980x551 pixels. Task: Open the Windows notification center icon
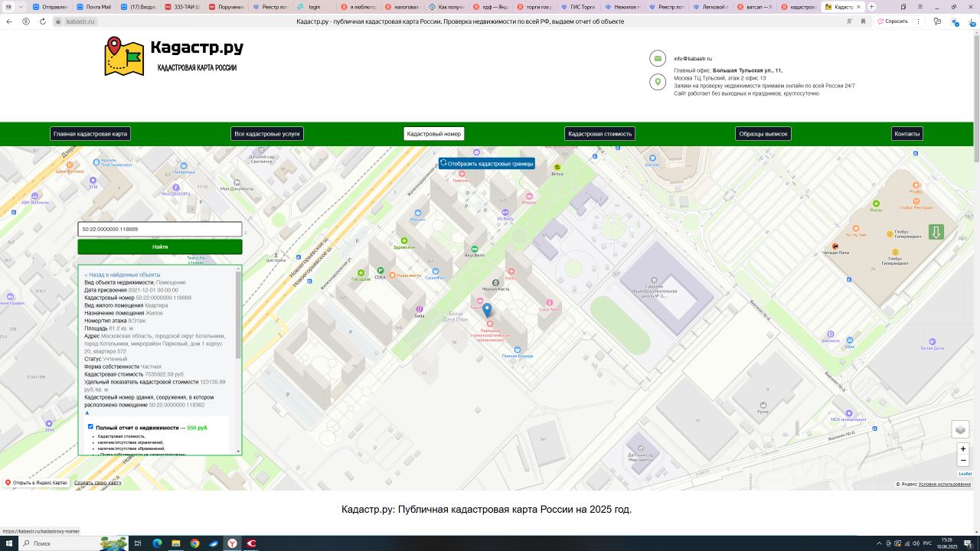tap(969, 543)
